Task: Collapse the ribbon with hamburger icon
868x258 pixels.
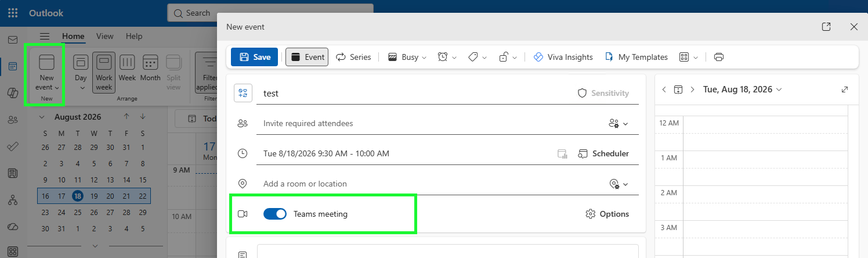Action: (45, 36)
